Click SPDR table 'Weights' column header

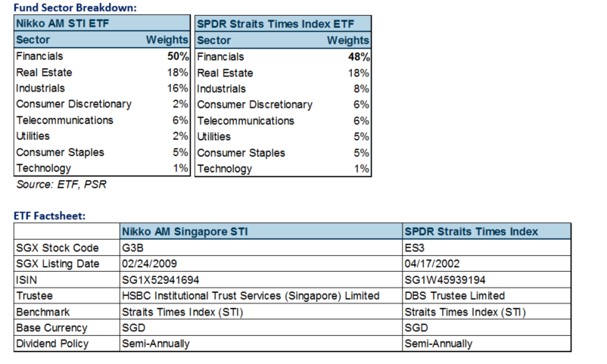[348, 40]
